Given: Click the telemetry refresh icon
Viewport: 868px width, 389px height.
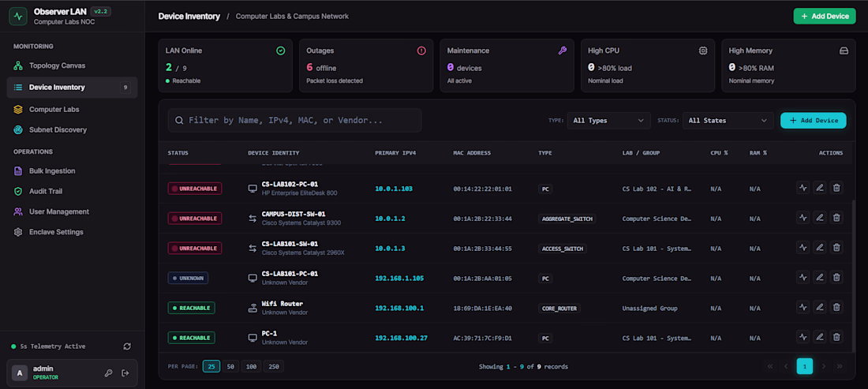Looking at the screenshot, I should [x=127, y=346].
